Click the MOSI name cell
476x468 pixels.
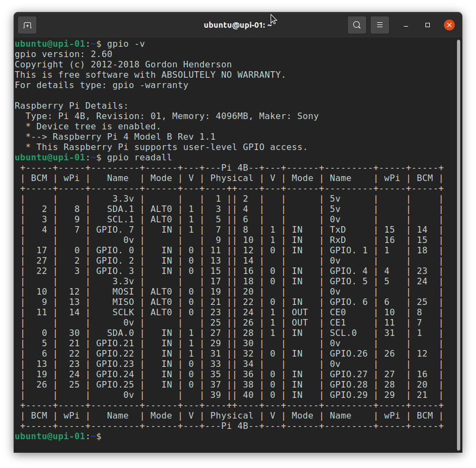click(123, 292)
